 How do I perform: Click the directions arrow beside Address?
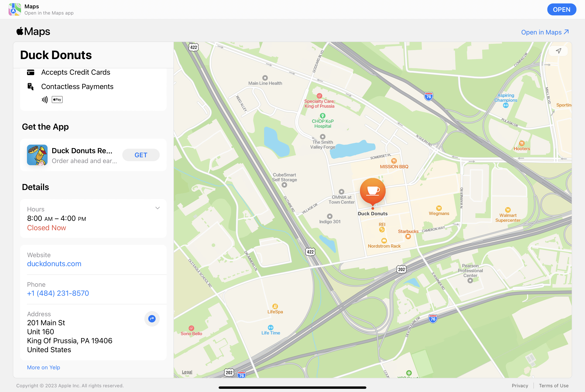(152, 319)
